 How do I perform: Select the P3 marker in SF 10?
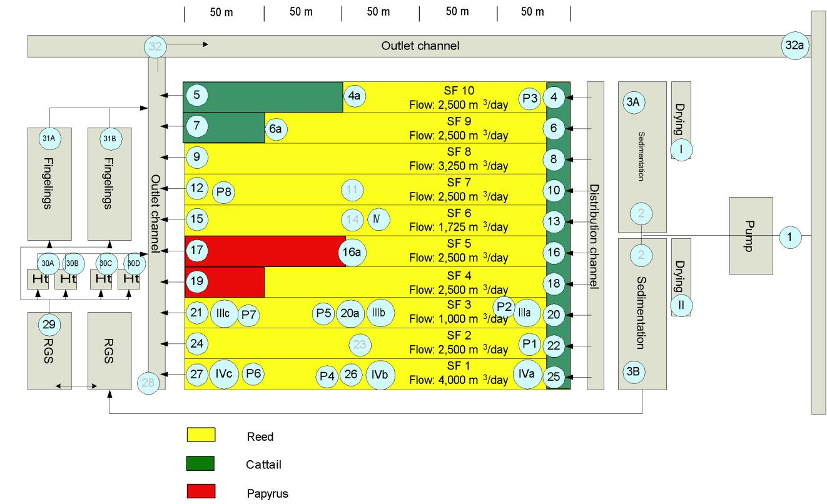tap(530, 98)
